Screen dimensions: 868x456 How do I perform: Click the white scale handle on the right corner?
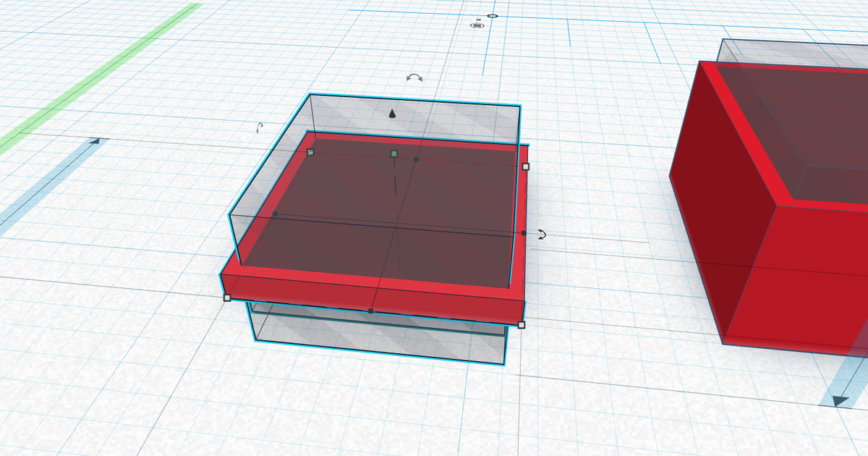527,166
